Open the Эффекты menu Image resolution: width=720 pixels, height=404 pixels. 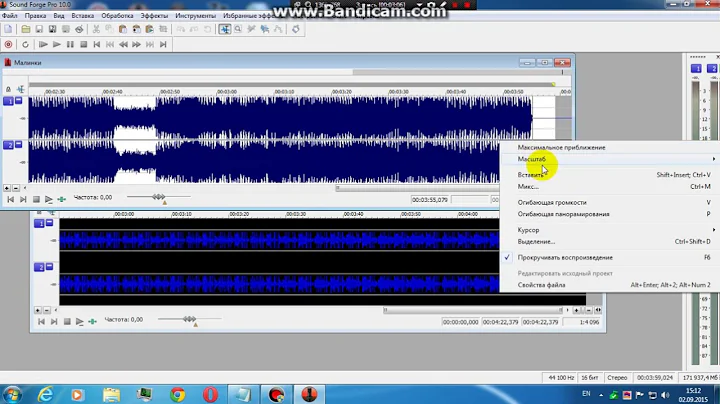tap(154, 16)
